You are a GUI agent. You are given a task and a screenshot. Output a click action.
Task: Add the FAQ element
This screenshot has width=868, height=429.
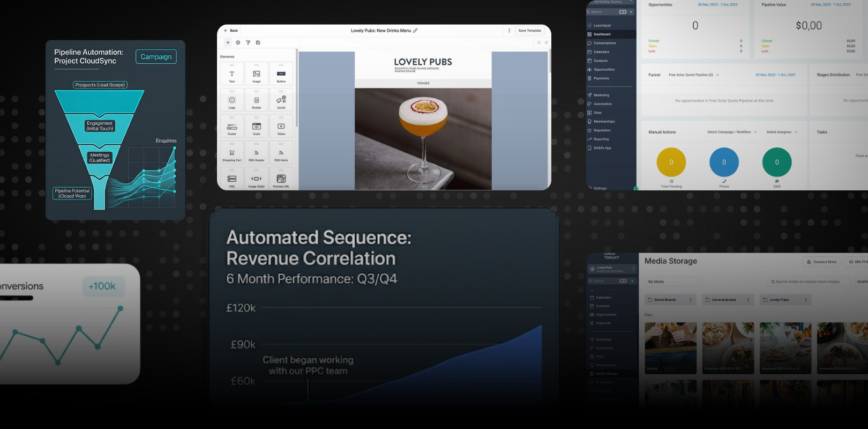coord(232,179)
